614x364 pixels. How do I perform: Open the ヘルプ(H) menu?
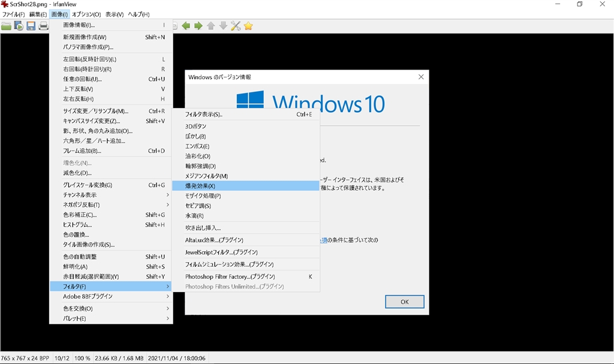click(139, 14)
